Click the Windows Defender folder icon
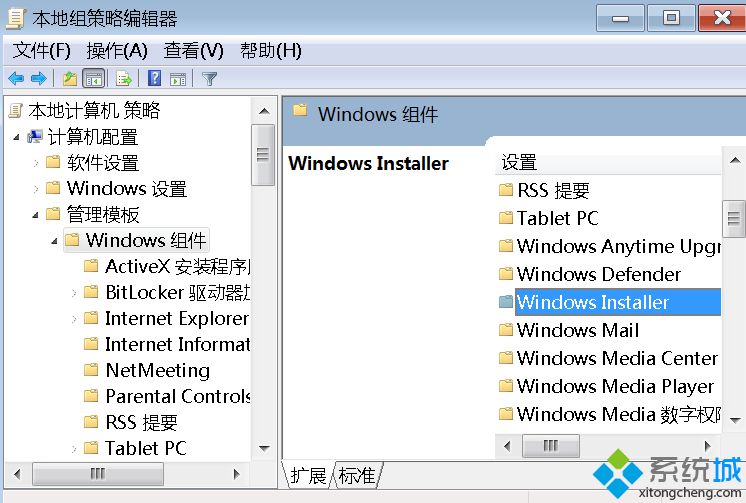 pyautogui.click(x=506, y=274)
